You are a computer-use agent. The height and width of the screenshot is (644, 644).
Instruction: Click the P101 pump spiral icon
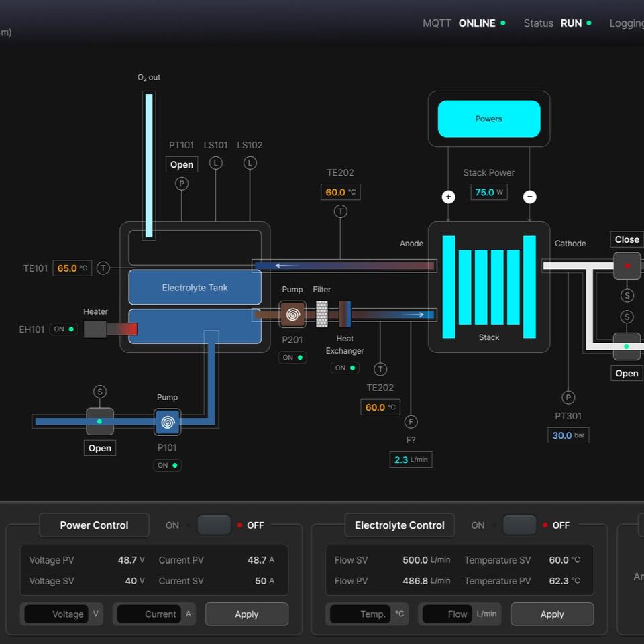(167, 422)
